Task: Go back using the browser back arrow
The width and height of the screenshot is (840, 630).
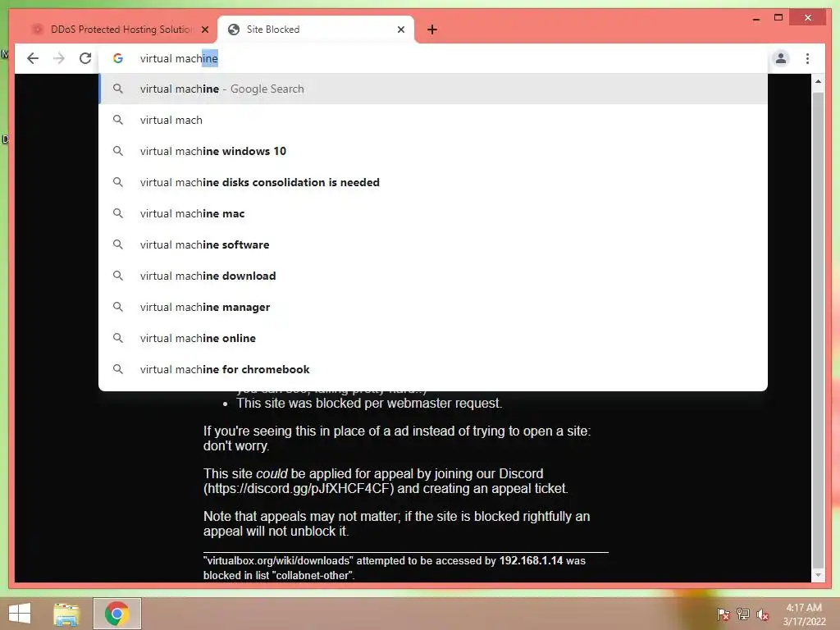Action: [33, 58]
